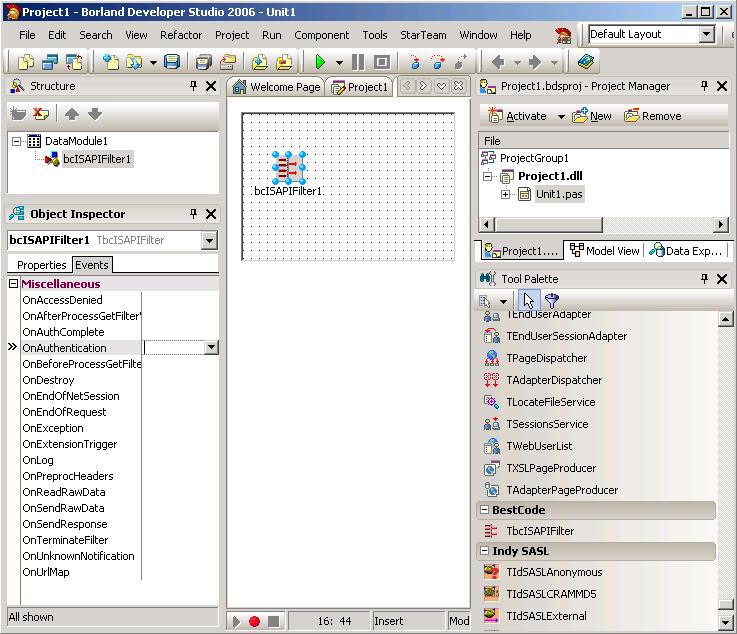Screen dimensions: 737x634
Task: Click the Forward navigation arrow icon
Action: [535, 62]
